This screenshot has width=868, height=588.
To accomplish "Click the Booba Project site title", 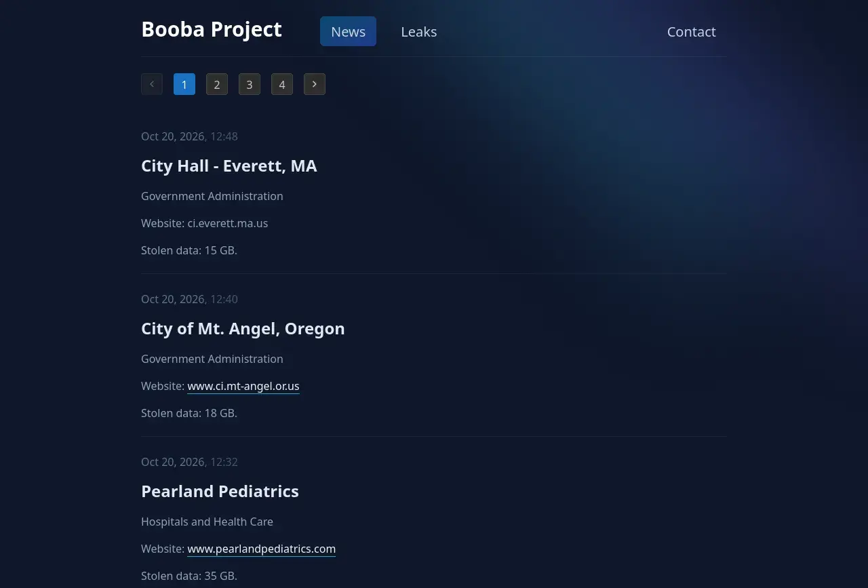I will tap(212, 29).
